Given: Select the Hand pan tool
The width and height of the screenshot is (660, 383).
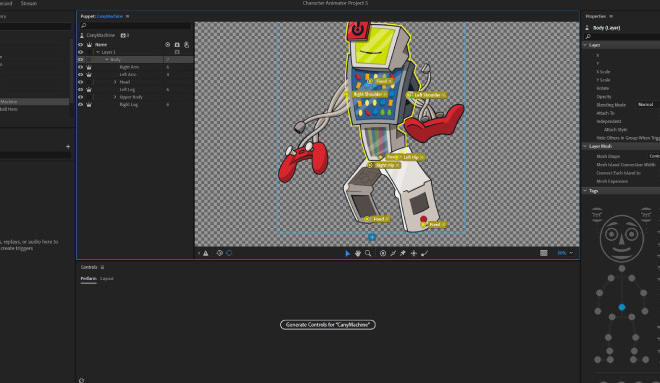Looking at the screenshot, I should pos(358,253).
